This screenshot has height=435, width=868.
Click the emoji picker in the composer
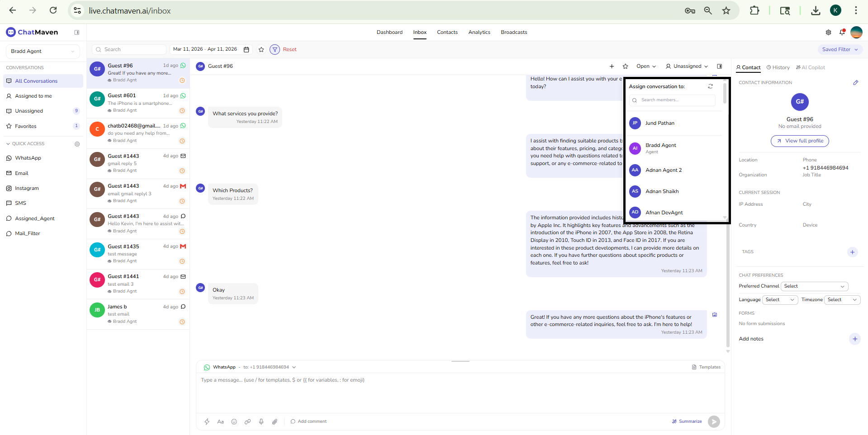click(x=234, y=421)
